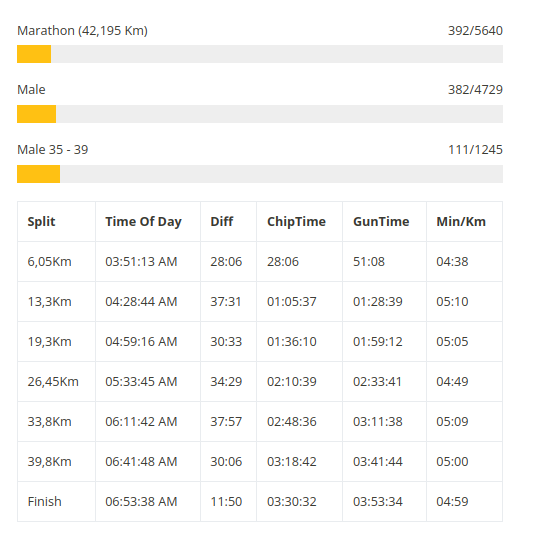This screenshot has width=546, height=551.
Task: Click the Min/Km column header
Action: click(461, 222)
